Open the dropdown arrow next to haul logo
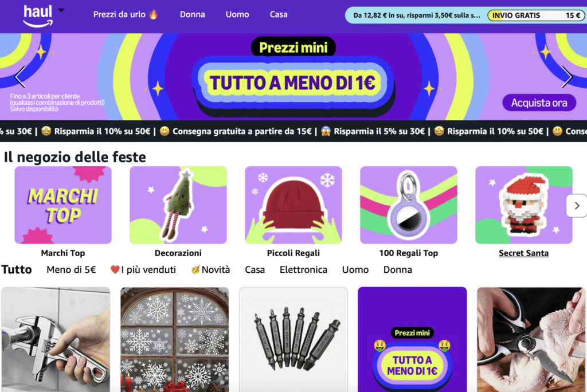The height and width of the screenshot is (392, 587). coord(61,10)
